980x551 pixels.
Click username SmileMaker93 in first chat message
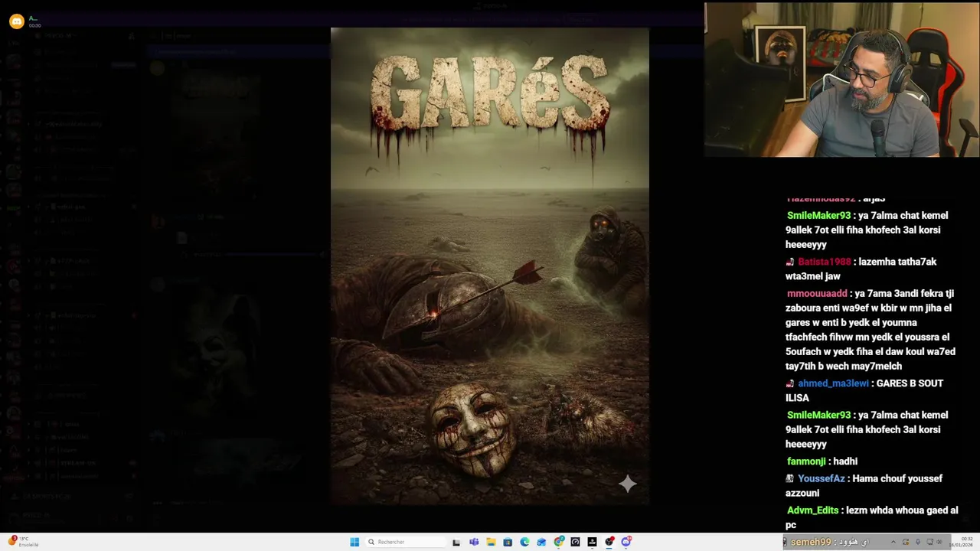click(818, 216)
